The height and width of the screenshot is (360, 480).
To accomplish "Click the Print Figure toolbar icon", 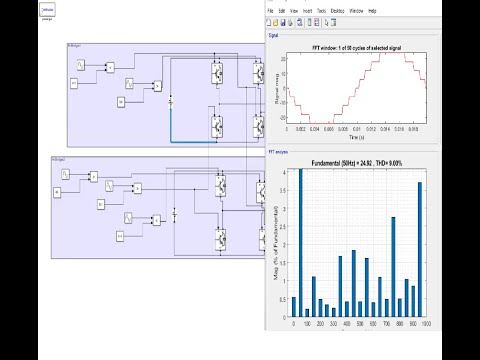I will pos(290,22).
